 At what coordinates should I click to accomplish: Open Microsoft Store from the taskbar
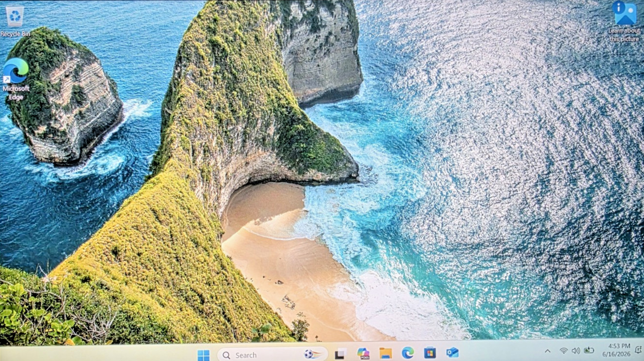pyautogui.click(x=429, y=352)
